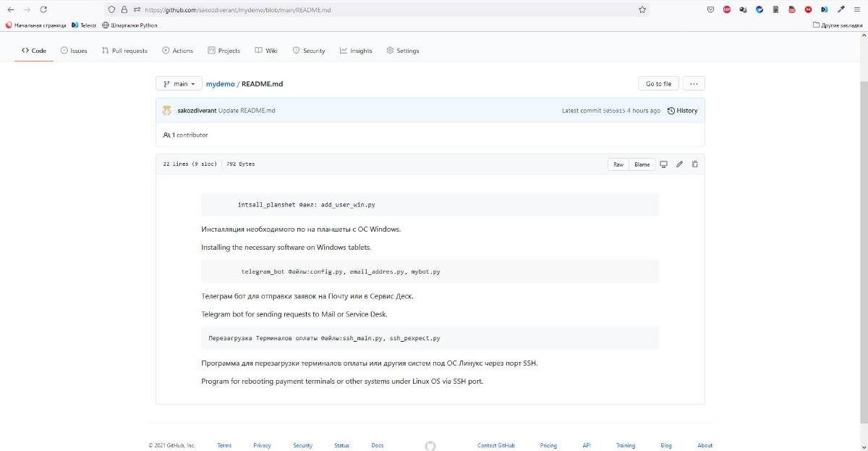The height and width of the screenshot is (451, 868).
Task: Click the delete file trash icon
Action: point(695,164)
